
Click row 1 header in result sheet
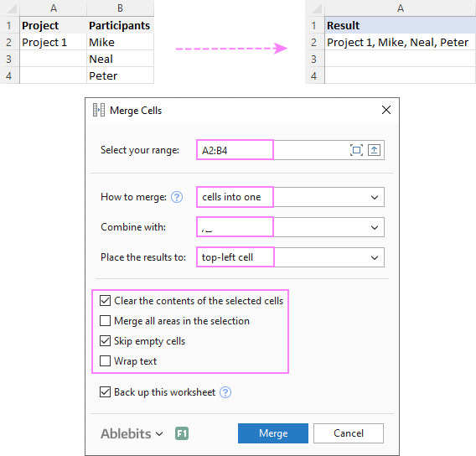coord(314,25)
